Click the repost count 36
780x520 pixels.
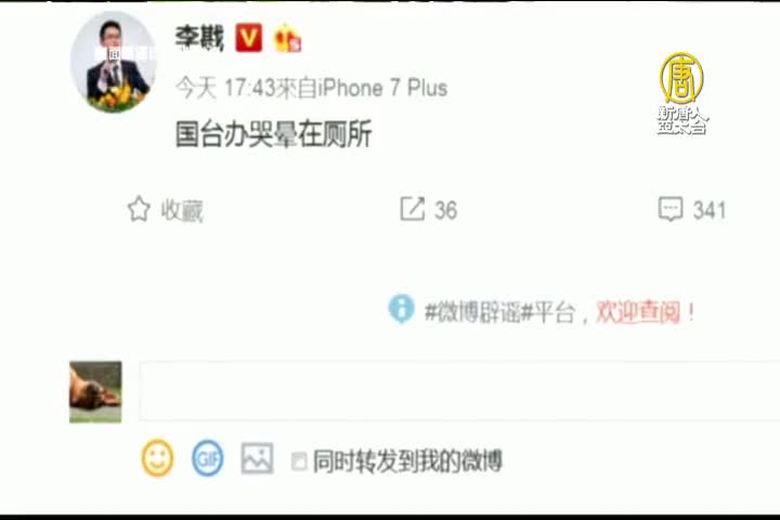click(x=446, y=210)
